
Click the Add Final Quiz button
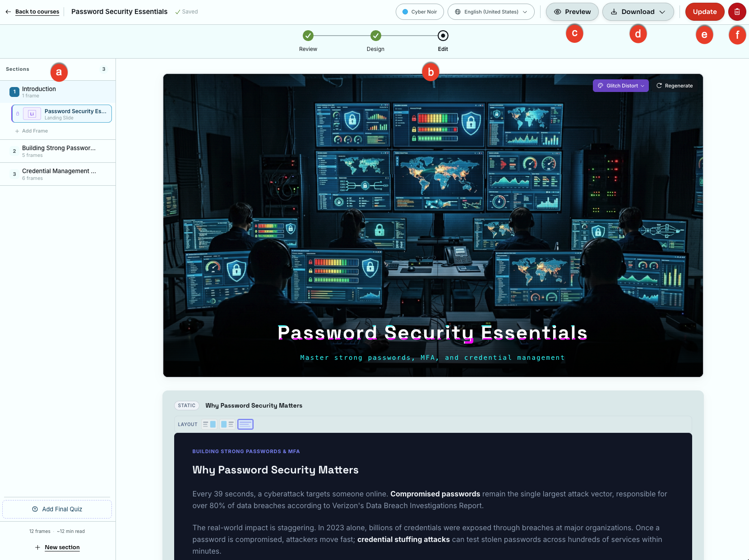(57, 509)
